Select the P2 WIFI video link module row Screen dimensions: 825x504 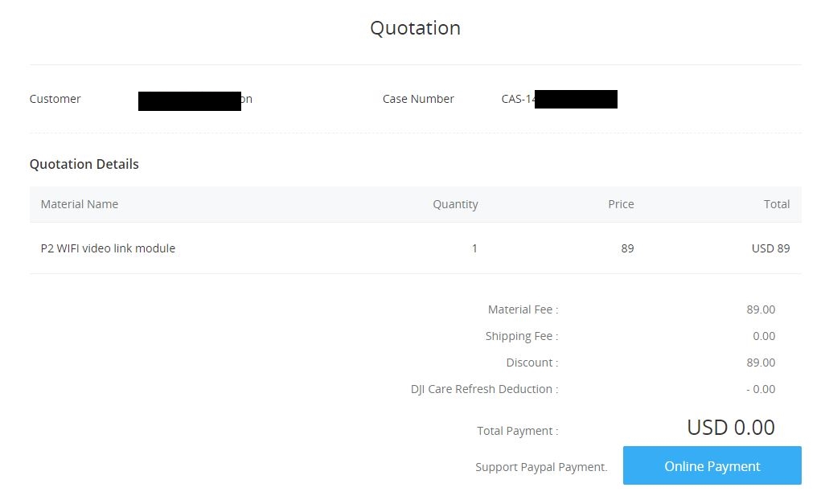(416, 248)
